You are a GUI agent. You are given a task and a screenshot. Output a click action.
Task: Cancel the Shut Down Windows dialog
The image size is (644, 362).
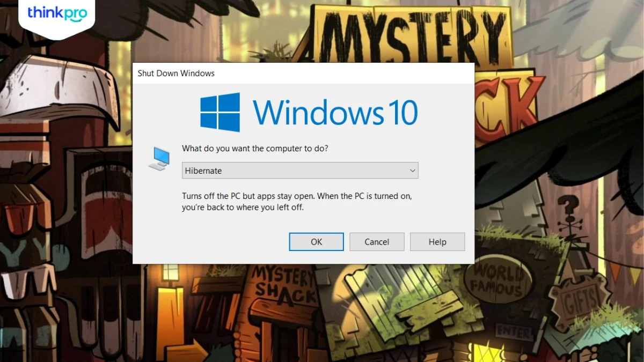[x=377, y=242]
